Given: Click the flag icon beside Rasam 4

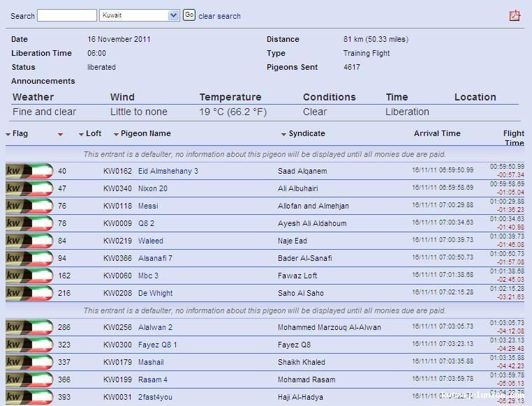Looking at the screenshot, I should tap(29, 379).
